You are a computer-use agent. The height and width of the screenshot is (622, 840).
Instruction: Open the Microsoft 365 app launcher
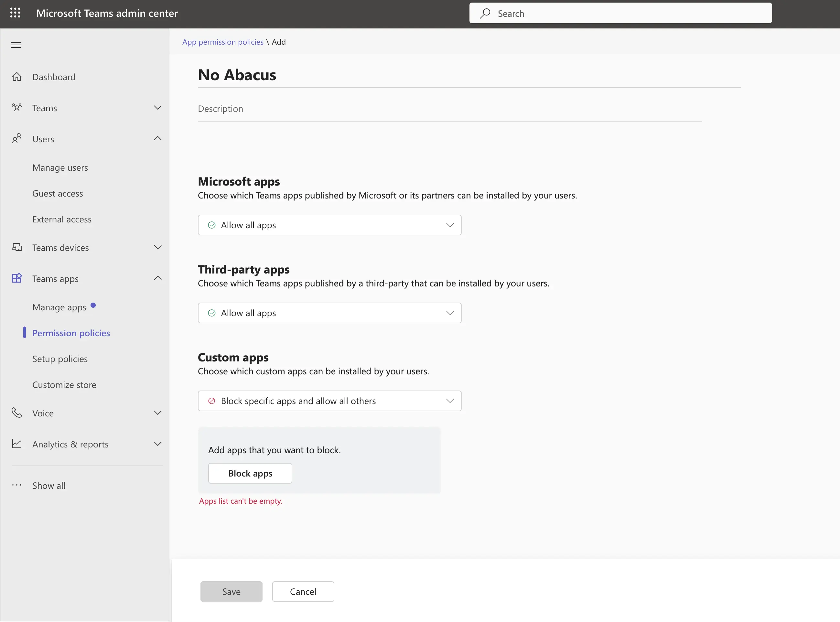point(16,12)
